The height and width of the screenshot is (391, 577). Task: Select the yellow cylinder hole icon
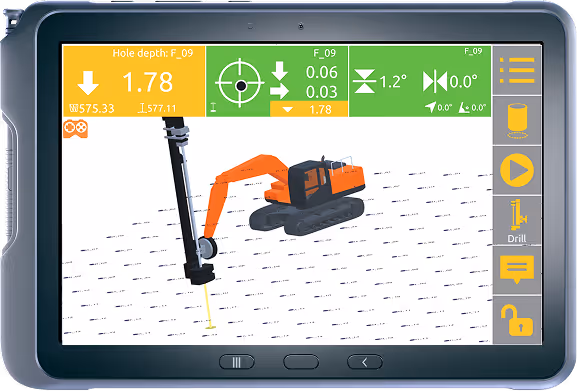[517, 121]
